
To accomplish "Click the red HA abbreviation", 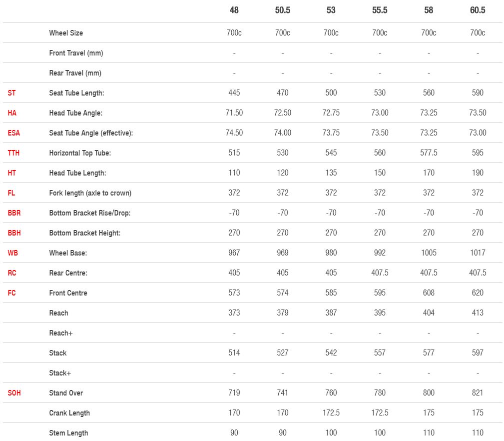I will (12, 113).
